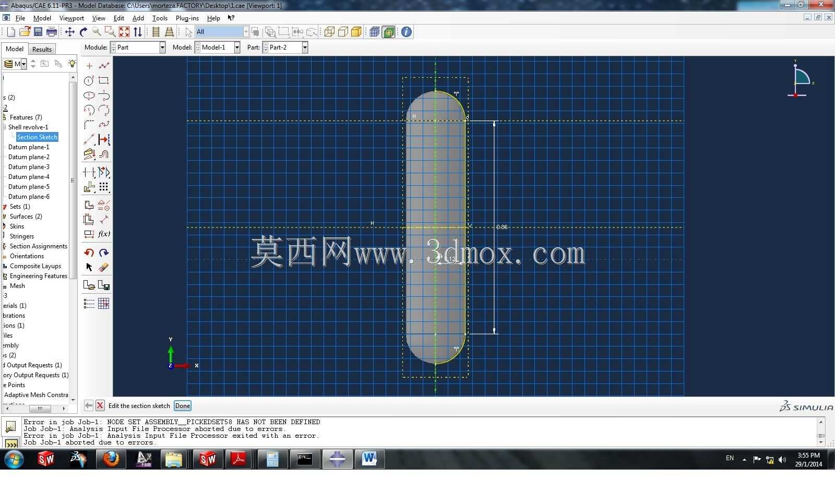The height and width of the screenshot is (504, 835).
Task: Select the Pan View tool
Action: (x=69, y=32)
